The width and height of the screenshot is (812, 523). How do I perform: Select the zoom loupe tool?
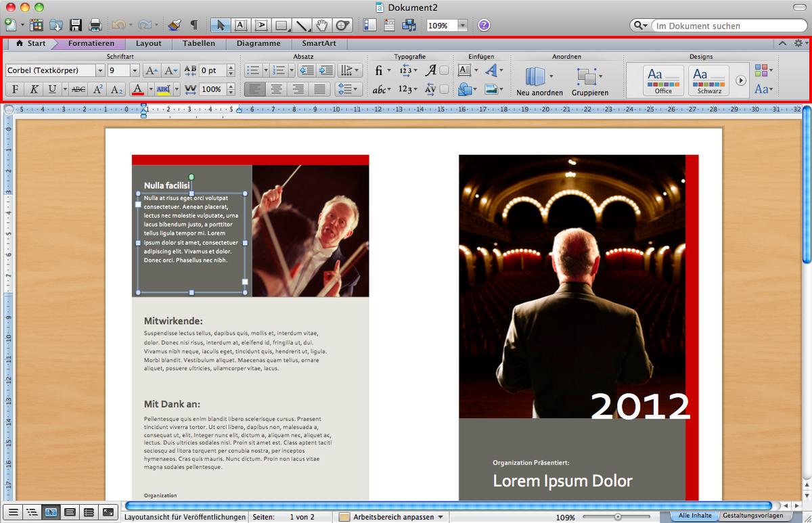pos(342,25)
